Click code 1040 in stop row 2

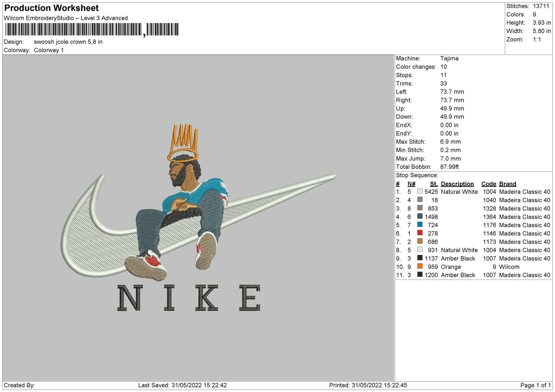pos(489,200)
